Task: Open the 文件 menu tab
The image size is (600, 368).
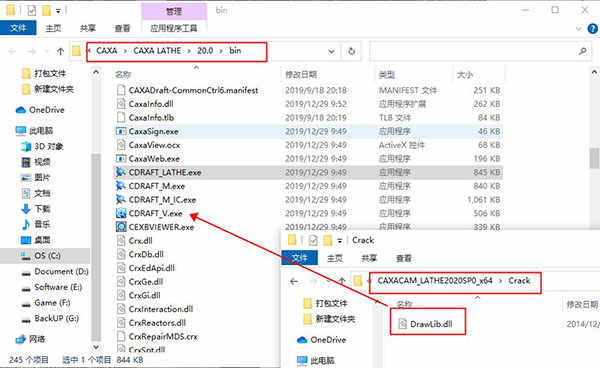Action: coord(18,28)
